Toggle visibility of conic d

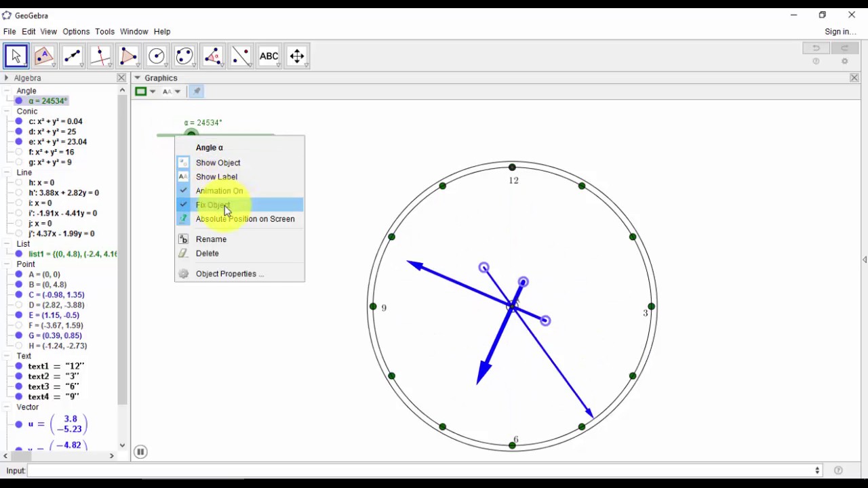(x=19, y=131)
